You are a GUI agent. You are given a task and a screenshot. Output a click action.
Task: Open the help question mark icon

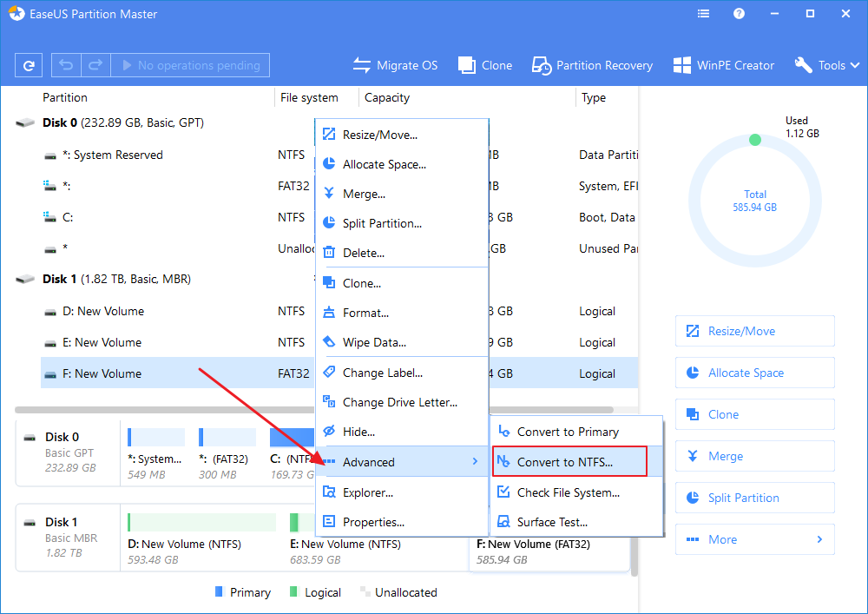tap(738, 14)
